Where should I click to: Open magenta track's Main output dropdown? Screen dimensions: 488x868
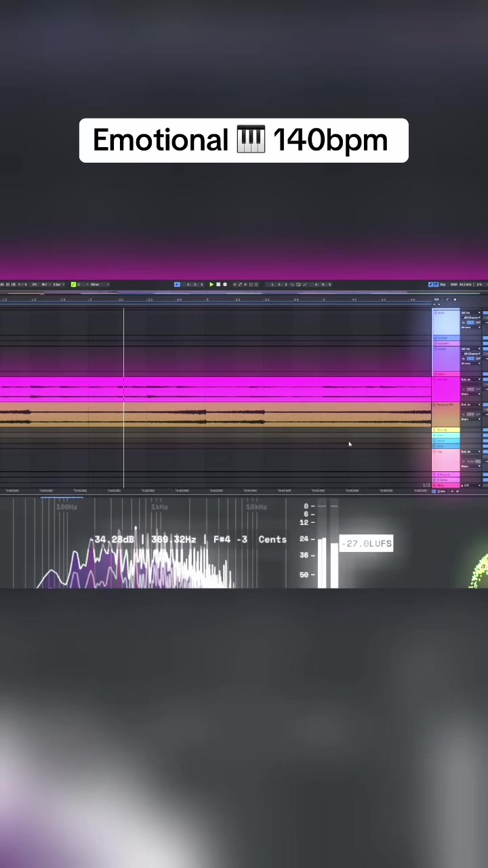[471, 394]
